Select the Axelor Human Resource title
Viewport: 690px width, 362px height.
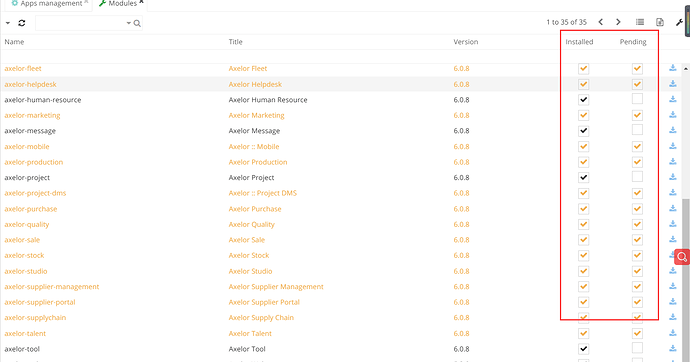coord(268,100)
